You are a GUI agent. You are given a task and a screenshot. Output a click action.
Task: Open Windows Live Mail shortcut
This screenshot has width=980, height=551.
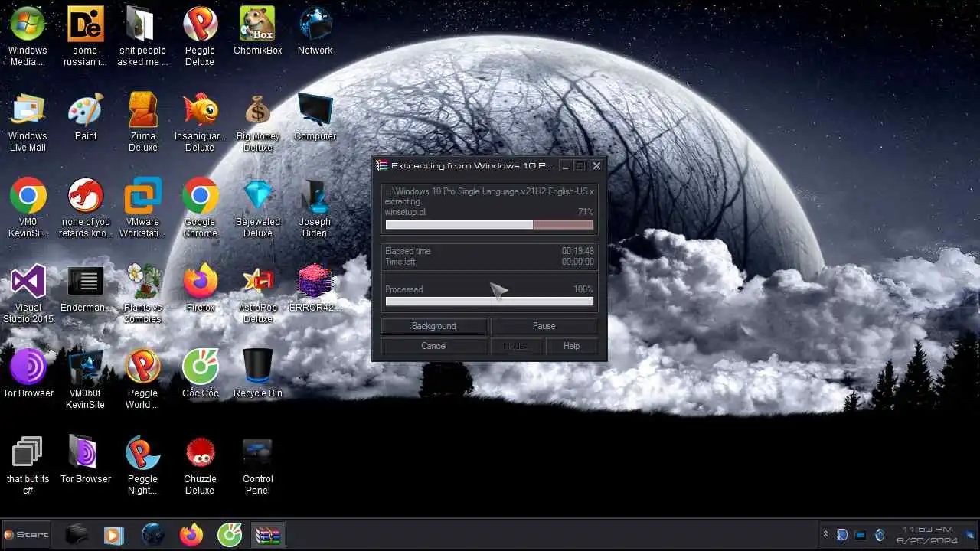pos(28,122)
